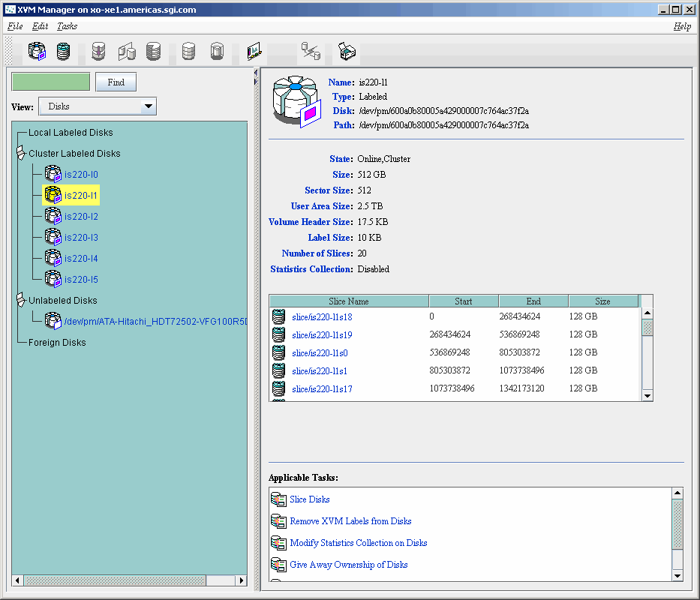Click the Remove XVM Labels task icon
The width and height of the screenshot is (700, 600).
tap(278, 521)
